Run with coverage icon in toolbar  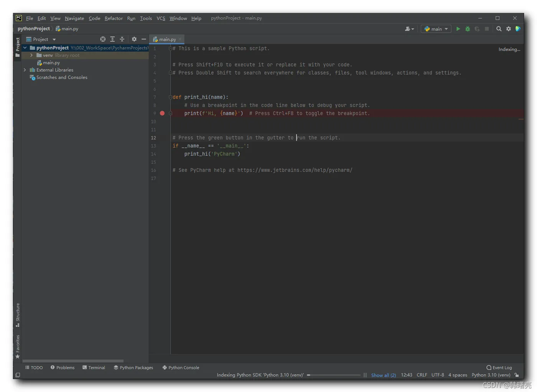[x=477, y=29]
